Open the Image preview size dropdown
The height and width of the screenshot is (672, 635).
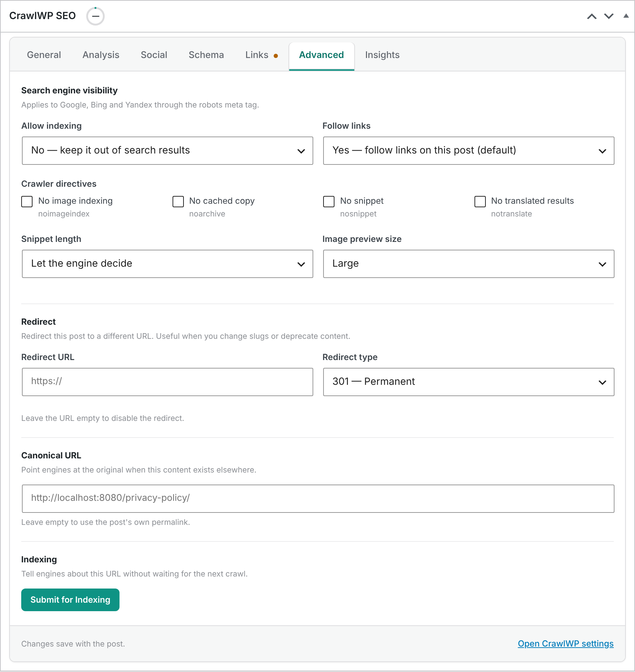click(468, 264)
